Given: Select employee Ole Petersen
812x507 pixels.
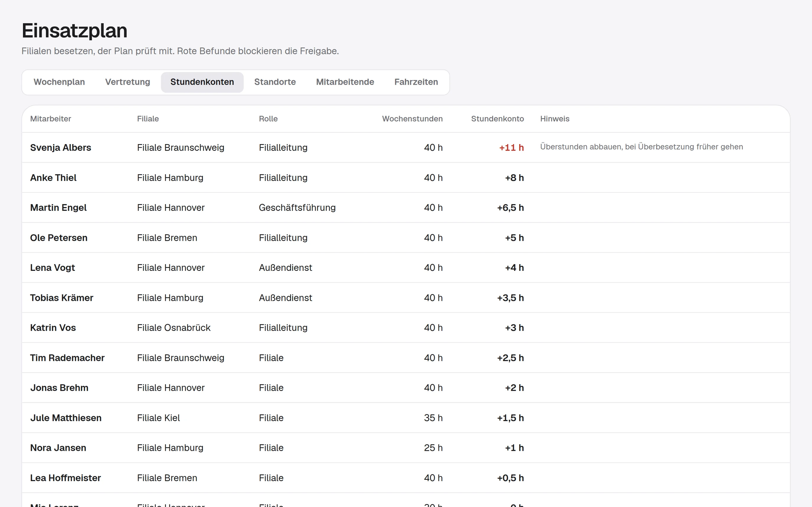Looking at the screenshot, I should [x=59, y=238].
